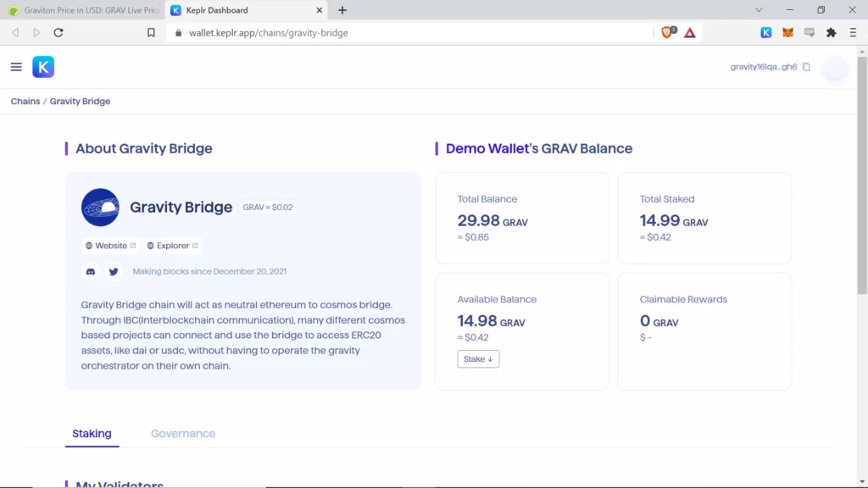Reload the current page
Viewport: 868px width, 488px height.
(58, 33)
